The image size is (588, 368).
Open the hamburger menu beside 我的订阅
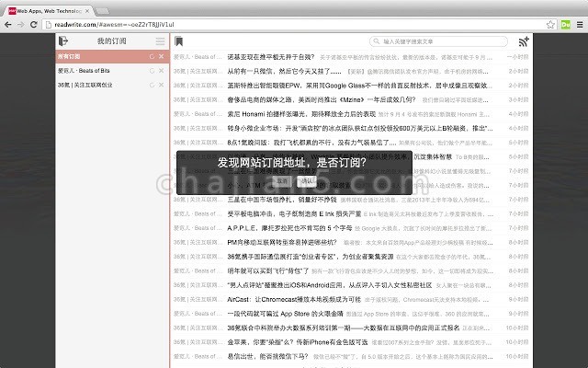[160, 40]
